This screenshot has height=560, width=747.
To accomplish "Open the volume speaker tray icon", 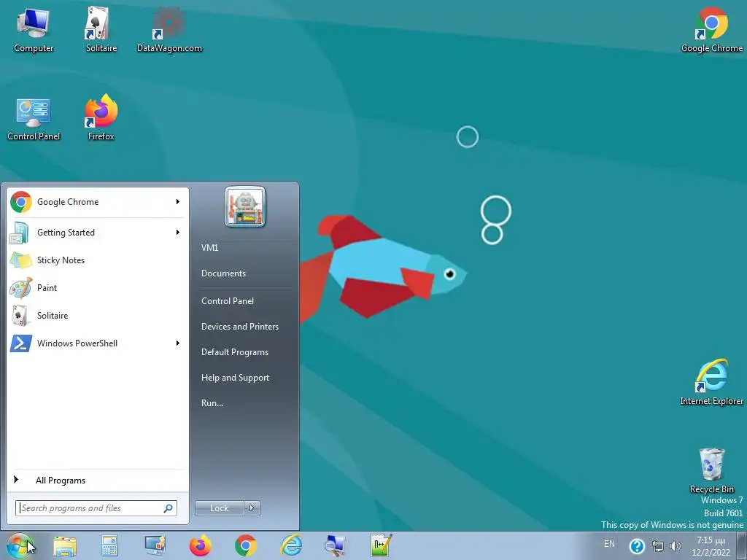I will [675, 546].
